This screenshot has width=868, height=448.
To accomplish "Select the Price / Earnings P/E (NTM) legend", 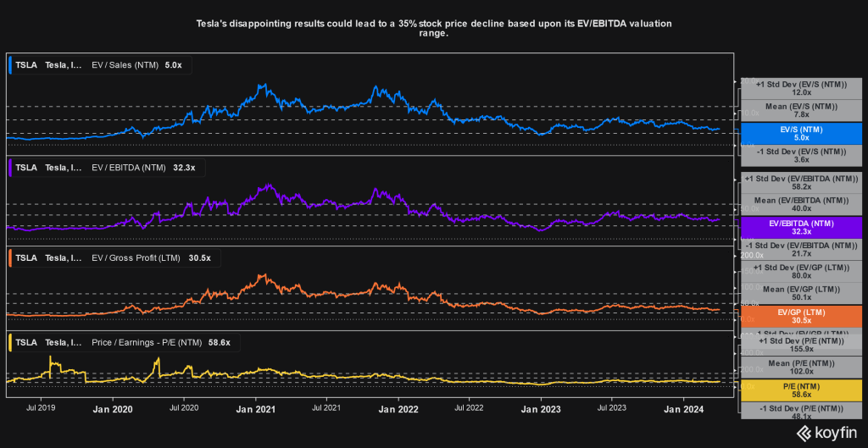I will click(154, 342).
